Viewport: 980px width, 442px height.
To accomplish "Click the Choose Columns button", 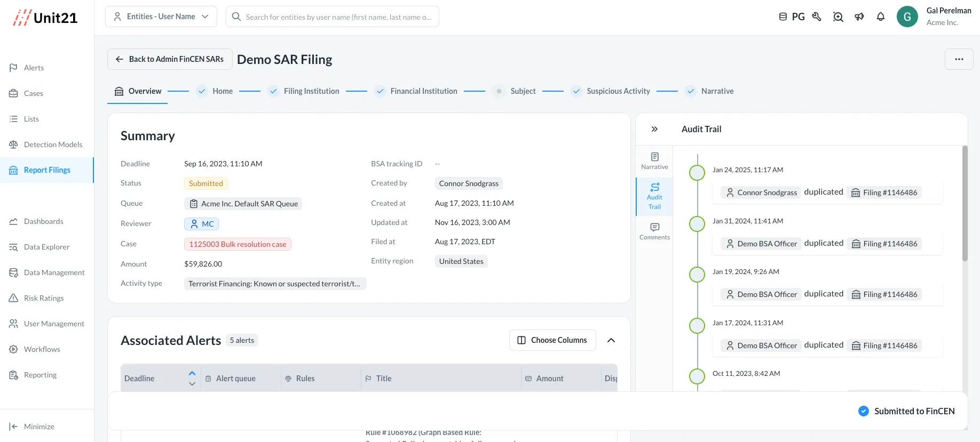I will click(x=552, y=340).
